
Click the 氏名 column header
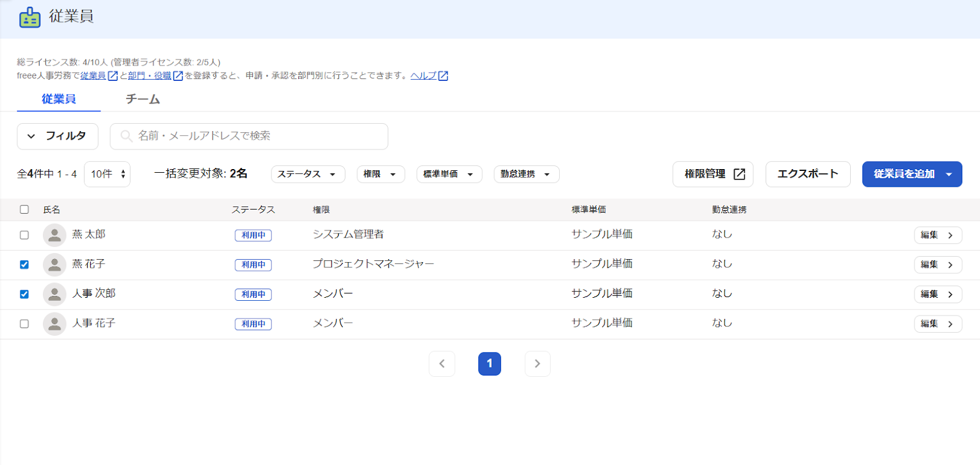[x=51, y=210]
